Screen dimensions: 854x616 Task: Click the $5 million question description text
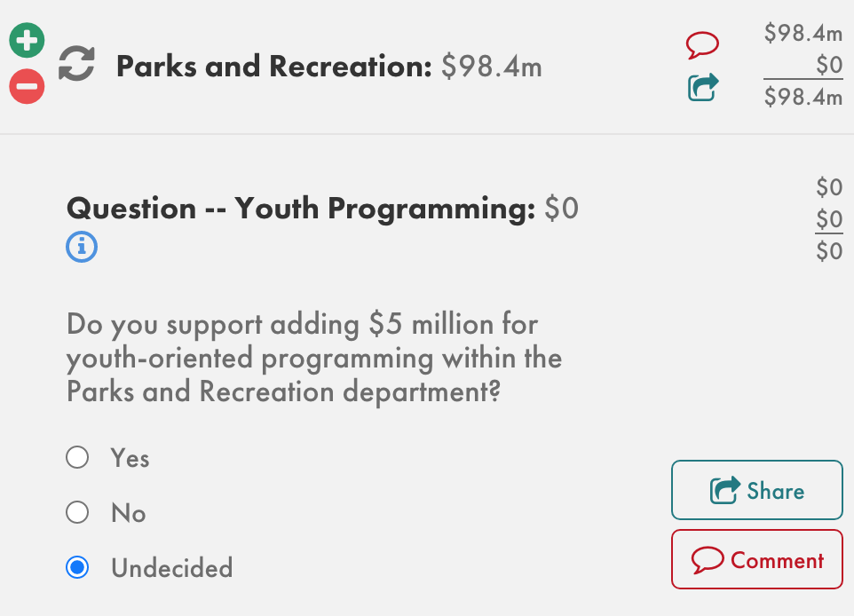[x=314, y=358]
